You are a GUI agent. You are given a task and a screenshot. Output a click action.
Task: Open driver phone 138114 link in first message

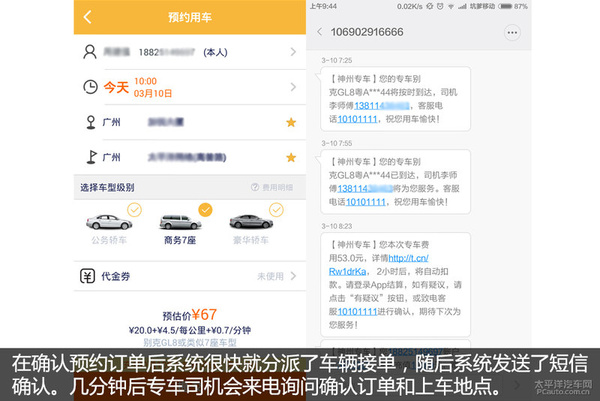pyautogui.click(x=382, y=106)
